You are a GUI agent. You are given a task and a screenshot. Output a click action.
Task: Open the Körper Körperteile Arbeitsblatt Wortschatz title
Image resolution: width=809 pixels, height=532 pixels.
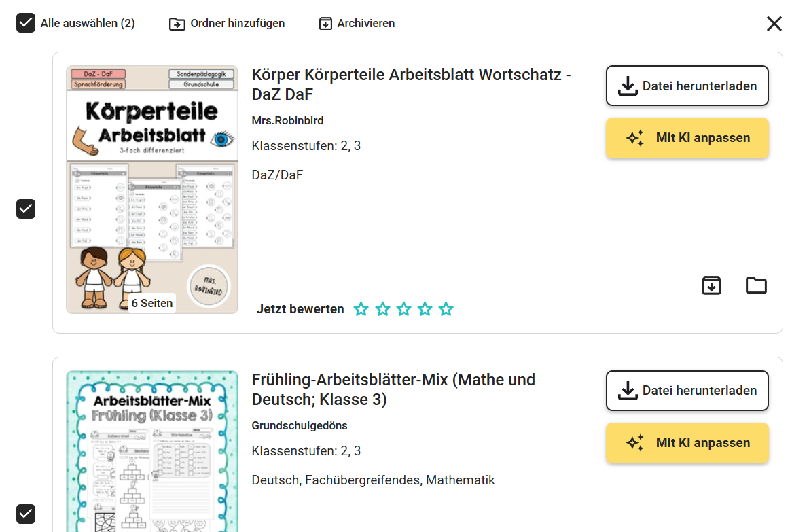pyautogui.click(x=411, y=84)
